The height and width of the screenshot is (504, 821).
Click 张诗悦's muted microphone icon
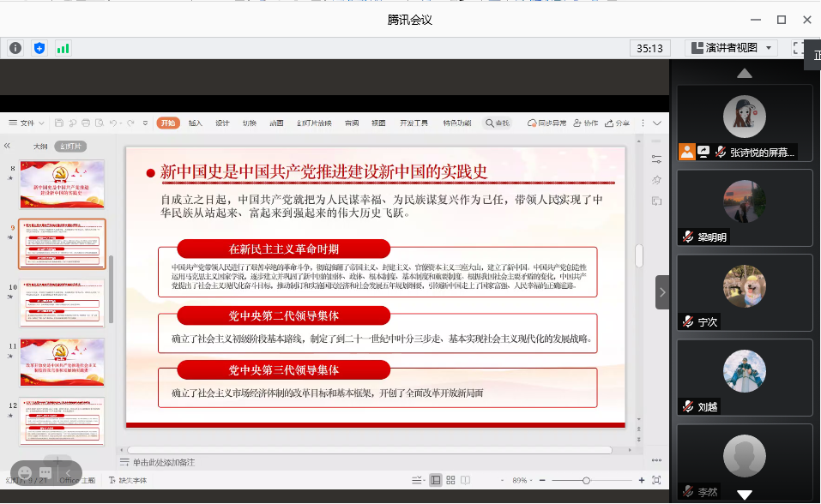[x=721, y=153]
